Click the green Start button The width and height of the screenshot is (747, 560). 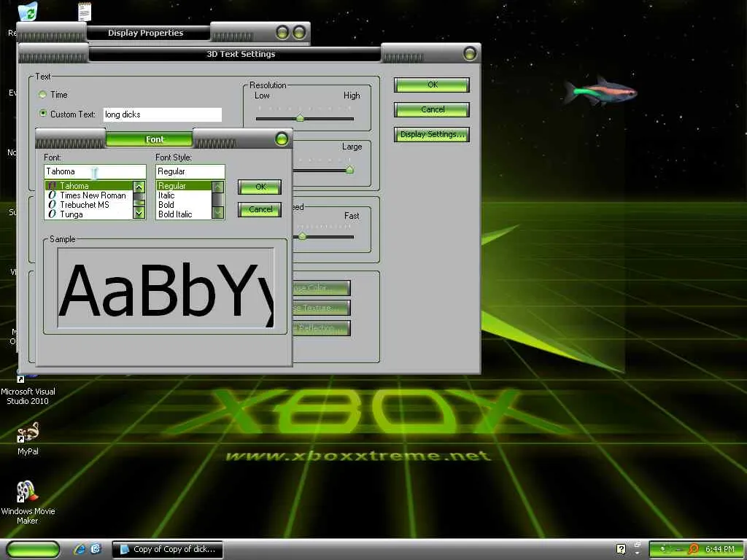pos(34,549)
